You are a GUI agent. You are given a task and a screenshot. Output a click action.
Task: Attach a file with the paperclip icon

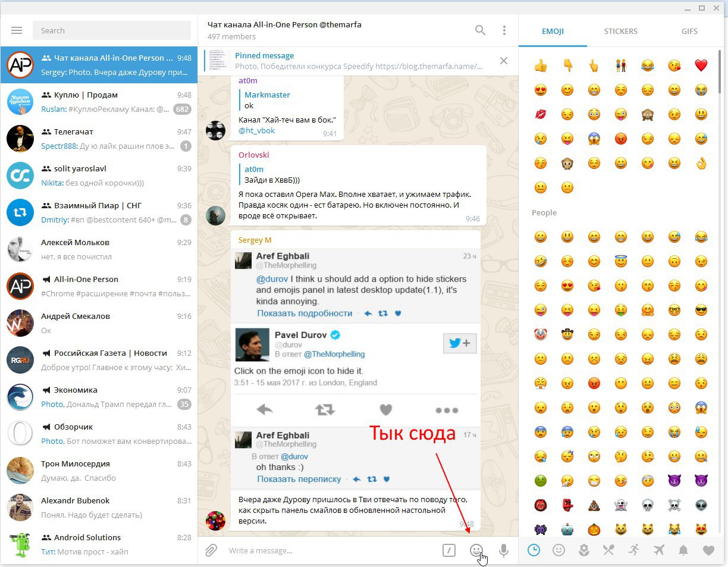211,550
